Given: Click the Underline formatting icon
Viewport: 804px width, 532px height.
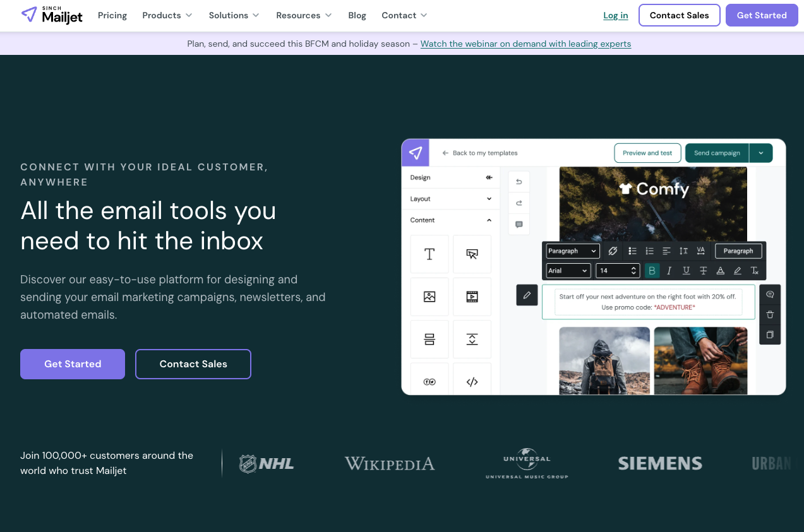Looking at the screenshot, I should point(687,271).
